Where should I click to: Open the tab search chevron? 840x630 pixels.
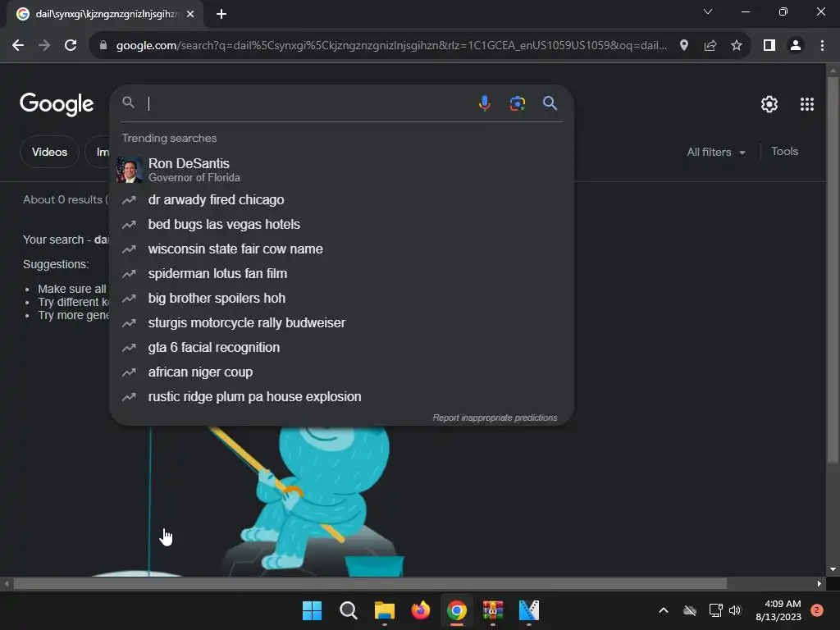(x=708, y=11)
